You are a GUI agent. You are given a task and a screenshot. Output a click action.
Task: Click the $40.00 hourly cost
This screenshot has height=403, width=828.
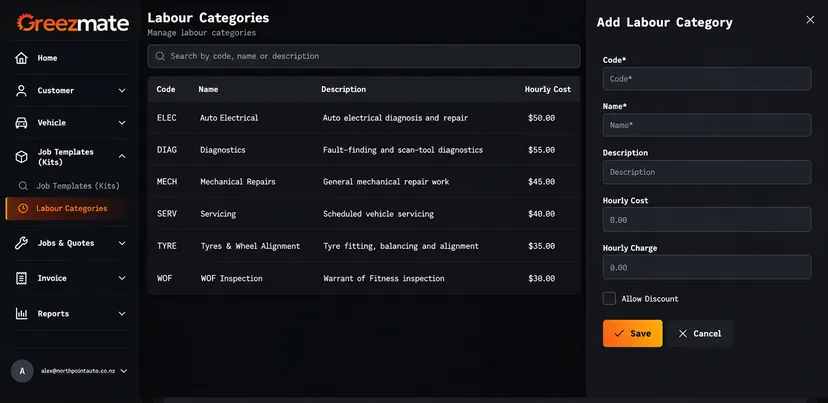541,214
